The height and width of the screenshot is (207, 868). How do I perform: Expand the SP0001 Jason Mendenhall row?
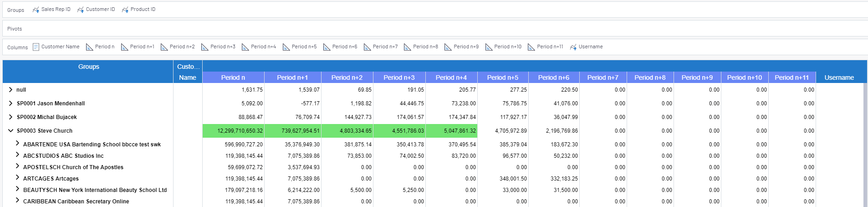[11, 103]
